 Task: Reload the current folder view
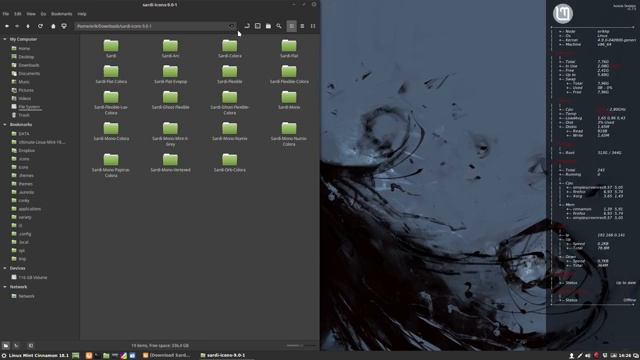coord(40,26)
